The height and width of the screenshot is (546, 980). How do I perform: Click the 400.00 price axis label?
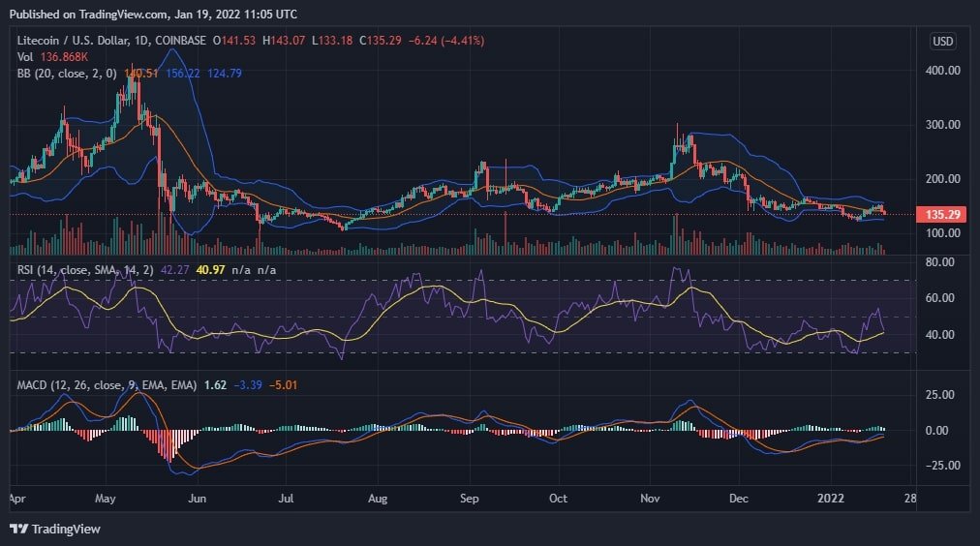(942, 71)
